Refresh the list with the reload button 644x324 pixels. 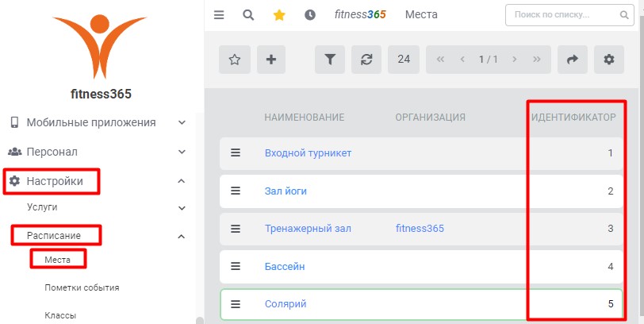(366, 60)
